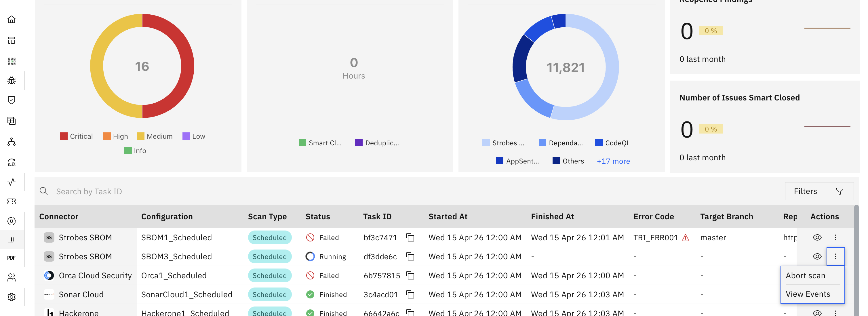Click eye icon for SBOM3_Scheduled row
Image resolution: width=868 pixels, height=316 pixels.
pyautogui.click(x=817, y=257)
